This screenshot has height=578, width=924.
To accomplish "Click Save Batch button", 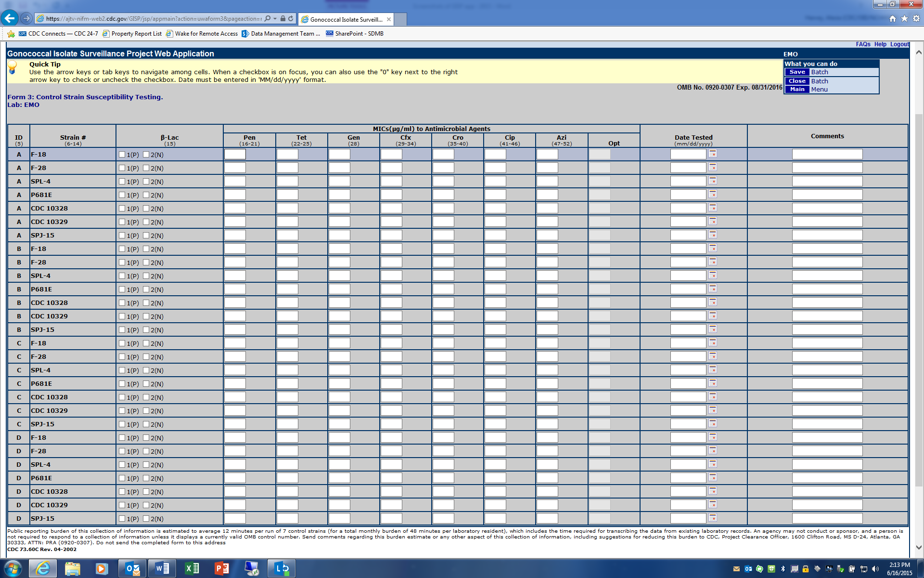I will point(797,72).
